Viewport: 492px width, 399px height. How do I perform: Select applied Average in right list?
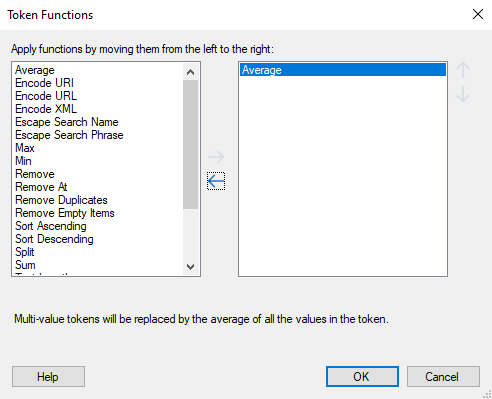tap(343, 70)
